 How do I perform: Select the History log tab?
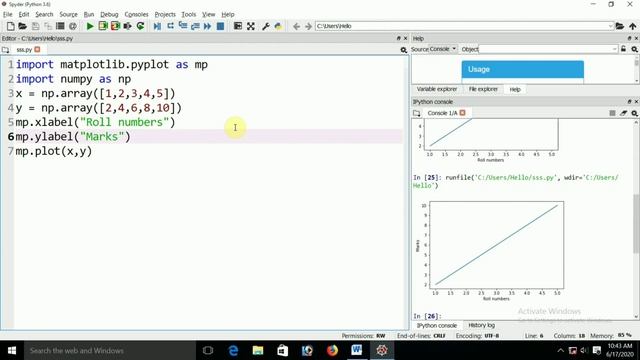[482, 325]
